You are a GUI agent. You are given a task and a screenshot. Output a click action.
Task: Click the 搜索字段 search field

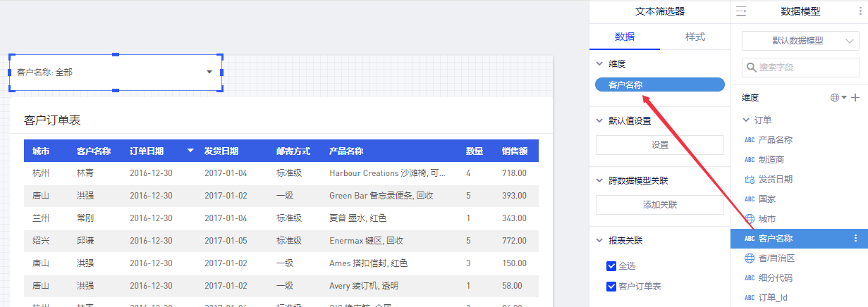pyautogui.click(x=804, y=68)
